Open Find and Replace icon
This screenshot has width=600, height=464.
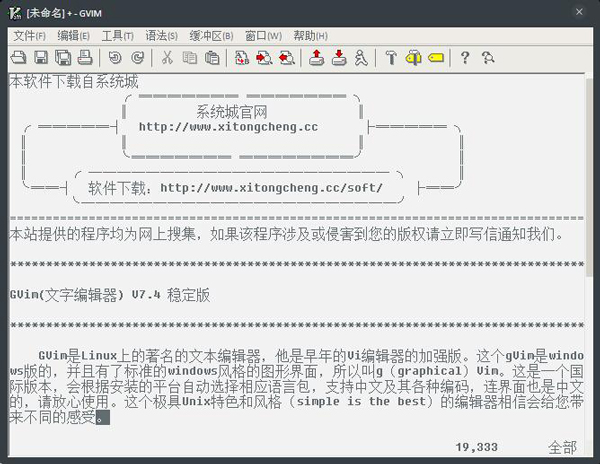coord(241,58)
